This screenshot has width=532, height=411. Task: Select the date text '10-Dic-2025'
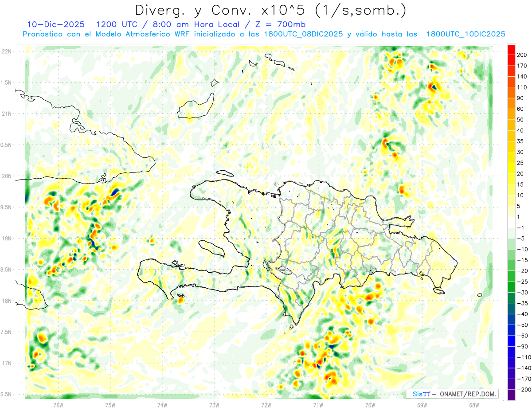[x=55, y=24]
